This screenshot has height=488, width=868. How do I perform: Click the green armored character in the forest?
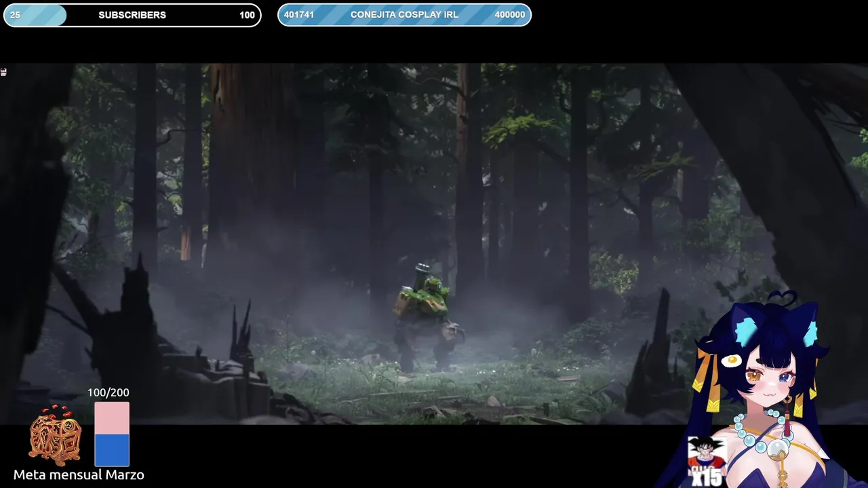429,317
